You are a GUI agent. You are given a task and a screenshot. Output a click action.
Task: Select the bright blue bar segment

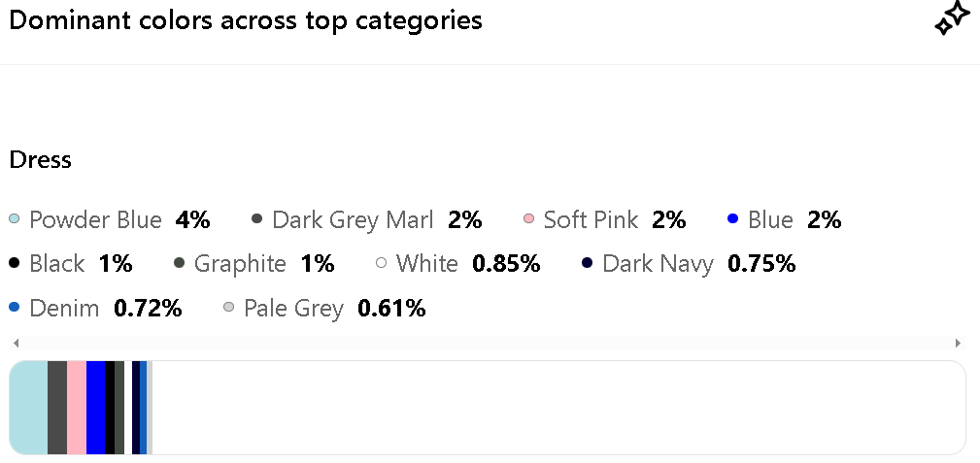95,408
